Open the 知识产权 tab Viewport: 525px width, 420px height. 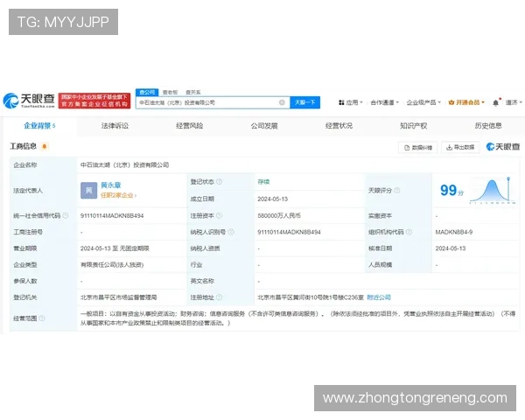tap(414, 126)
